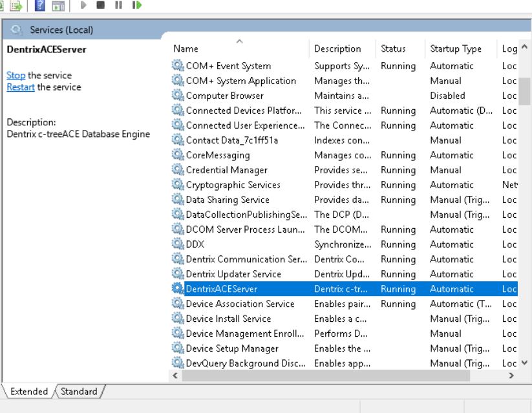Click the vertical scrollbar down arrow
The image size is (532, 413).
[524, 363]
